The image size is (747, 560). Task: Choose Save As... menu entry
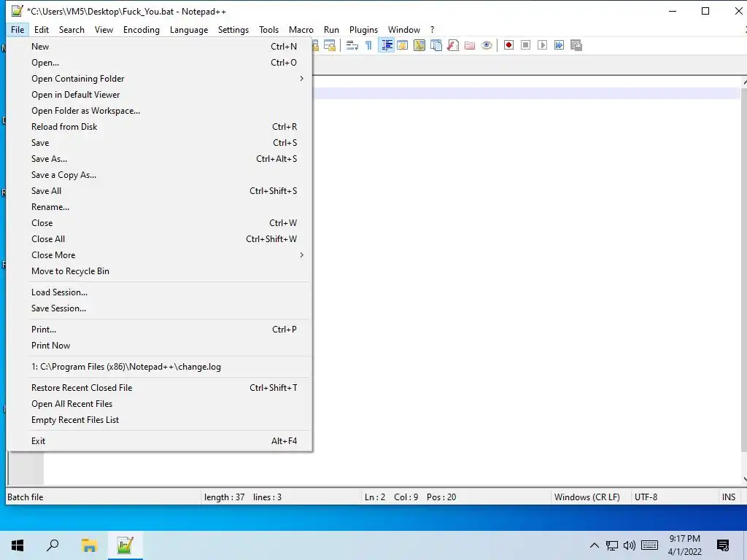click(160, 159)
